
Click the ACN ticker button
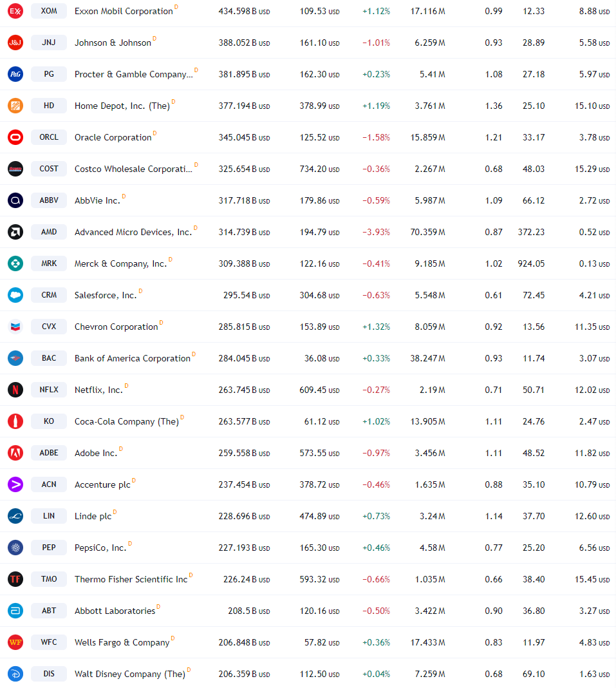pyautogui.click(x=49, y=484)
